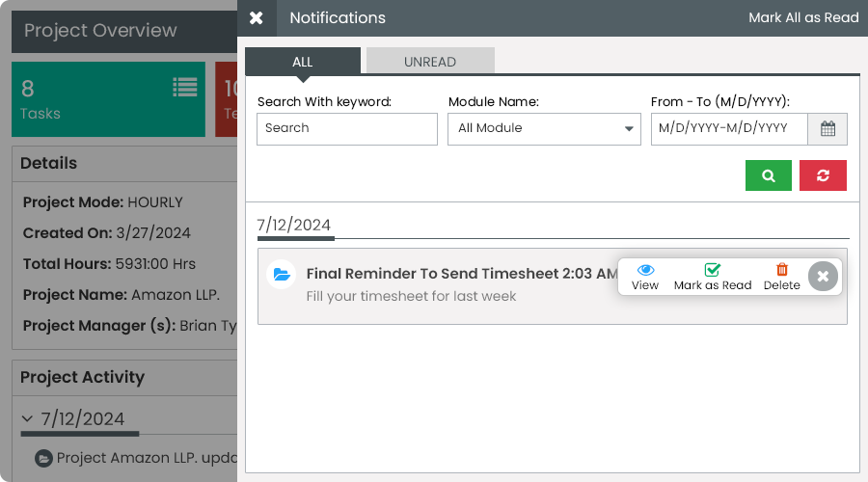The image size is (868, 482).
Task: Click the Project Activity section header
Action: [124, 378]
